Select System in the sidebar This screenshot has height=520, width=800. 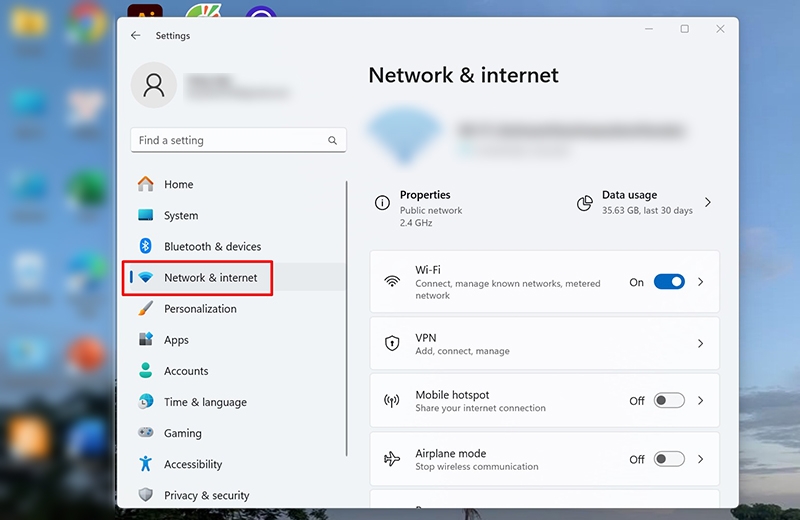238,215
